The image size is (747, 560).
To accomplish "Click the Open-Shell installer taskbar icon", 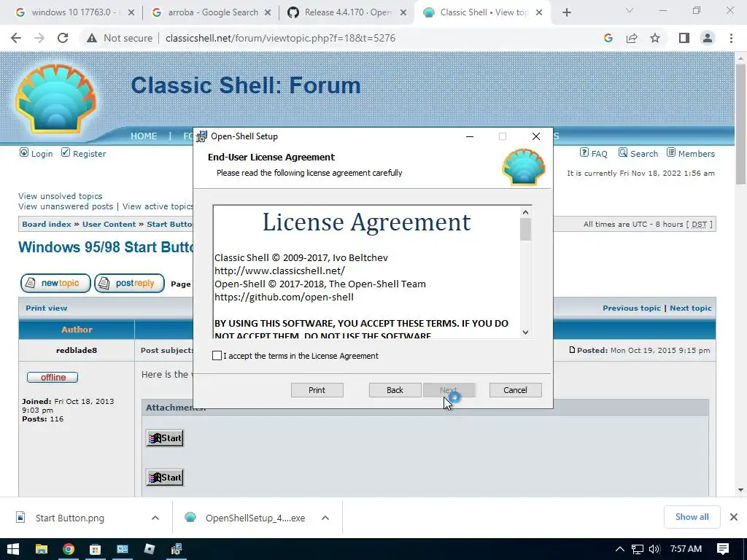I will [x=176, y=549].
